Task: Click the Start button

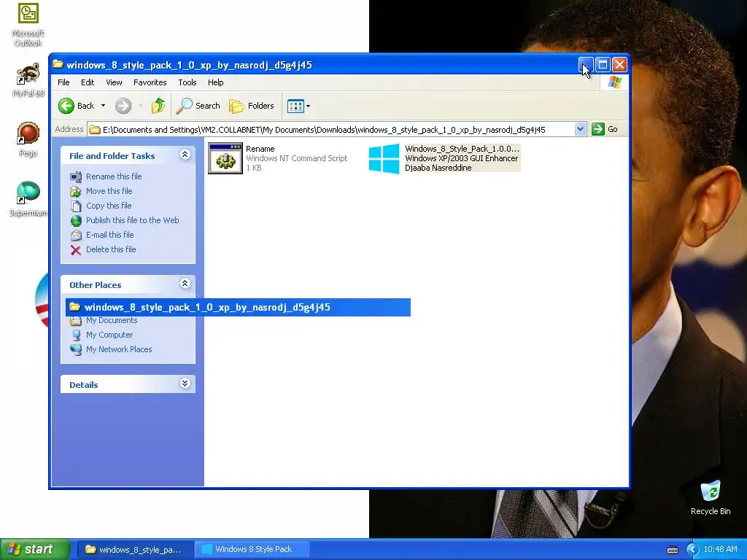Action: click(x=34, y=549)
